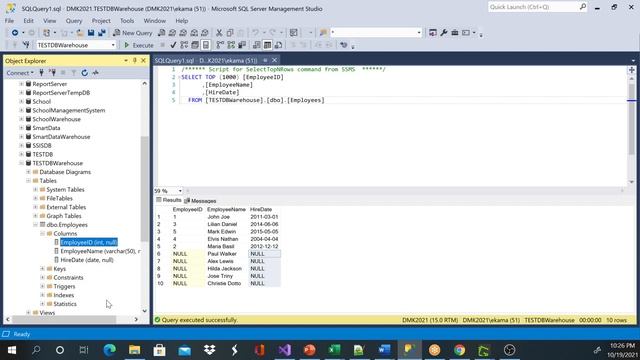Toggle Results to Text icon
Screen dimensions: 640x360
(257, 45)
